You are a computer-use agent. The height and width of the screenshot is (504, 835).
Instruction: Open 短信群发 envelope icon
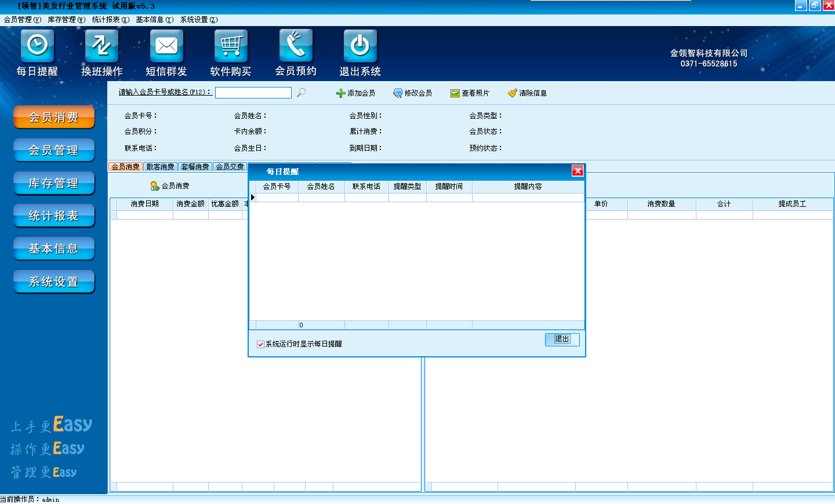tap(166, 46)
